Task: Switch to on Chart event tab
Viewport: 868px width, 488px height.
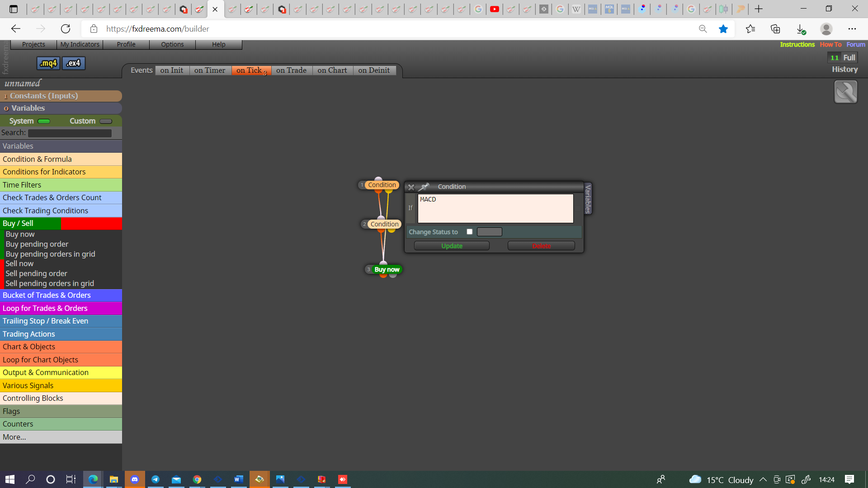Action: [332, 70]
